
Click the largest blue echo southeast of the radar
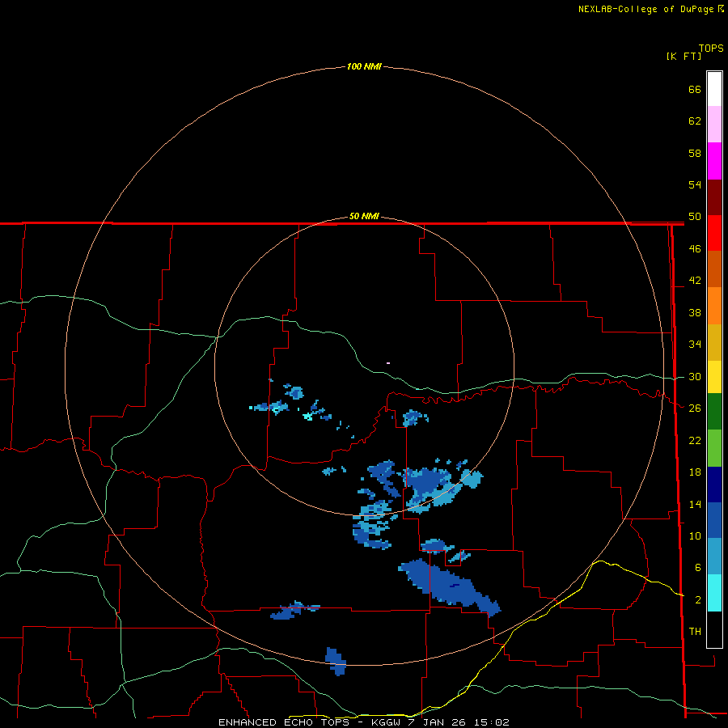pos(450,587)
